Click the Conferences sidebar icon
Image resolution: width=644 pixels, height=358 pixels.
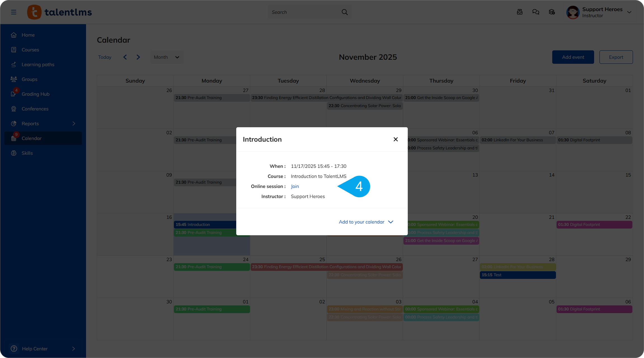pyautogui.click(x=14, y=109)
